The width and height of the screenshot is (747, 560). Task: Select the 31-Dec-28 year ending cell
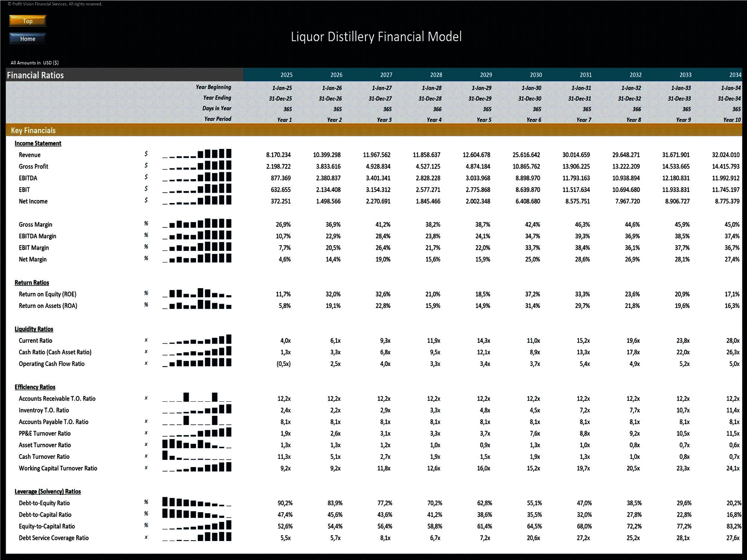430,99
